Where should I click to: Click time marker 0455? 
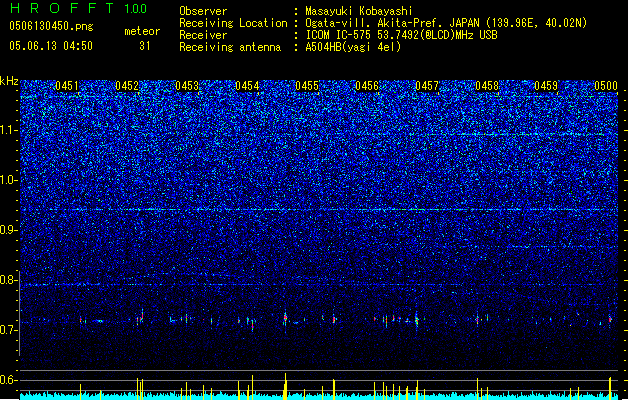click(307, 86)
